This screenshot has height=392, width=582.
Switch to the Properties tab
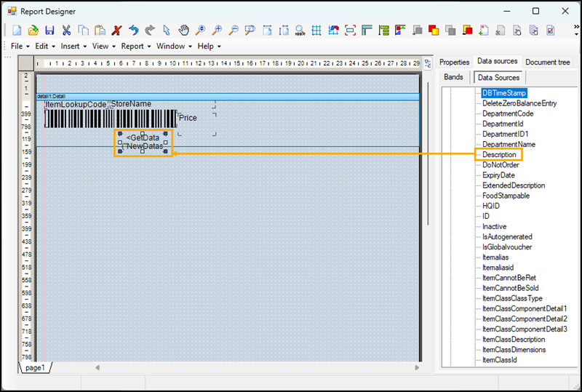coord(454,62)
